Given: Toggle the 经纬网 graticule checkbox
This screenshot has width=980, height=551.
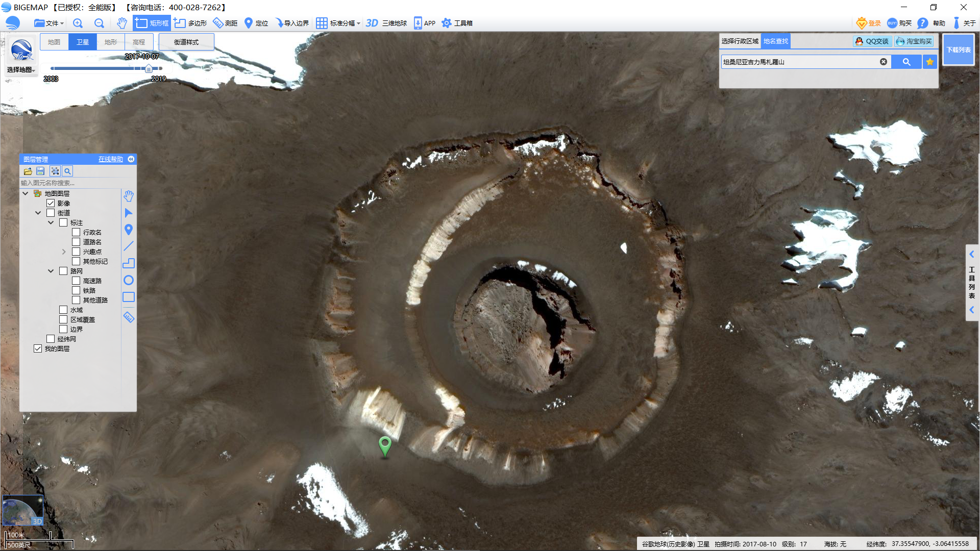Looking at the screenshot, I should [x=51, y=339].
